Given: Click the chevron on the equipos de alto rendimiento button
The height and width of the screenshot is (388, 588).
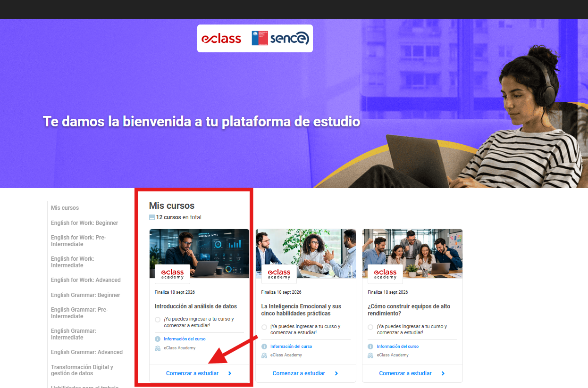Looking at the screenshot, I should [443, 373].
